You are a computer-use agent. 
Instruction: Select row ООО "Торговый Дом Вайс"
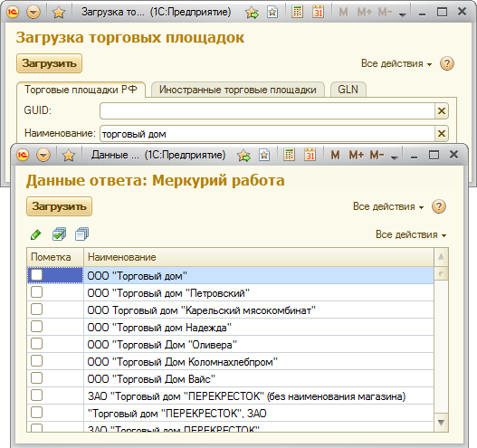coord(230,379)
